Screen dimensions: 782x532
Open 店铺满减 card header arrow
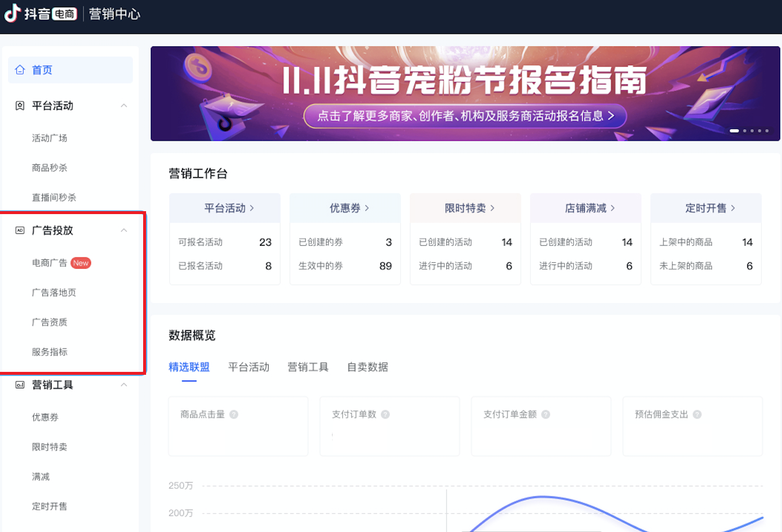coord(612,208)
